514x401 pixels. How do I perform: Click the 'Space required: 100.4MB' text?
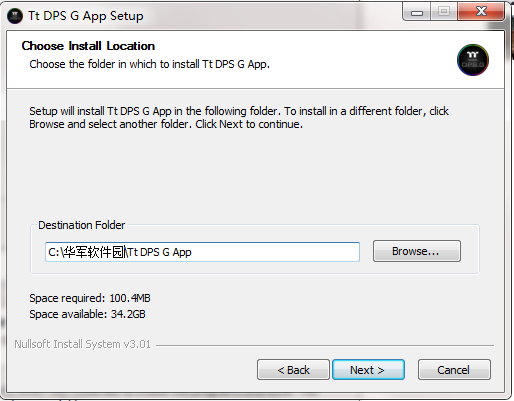pyautogui.click(x=90, y=298)
